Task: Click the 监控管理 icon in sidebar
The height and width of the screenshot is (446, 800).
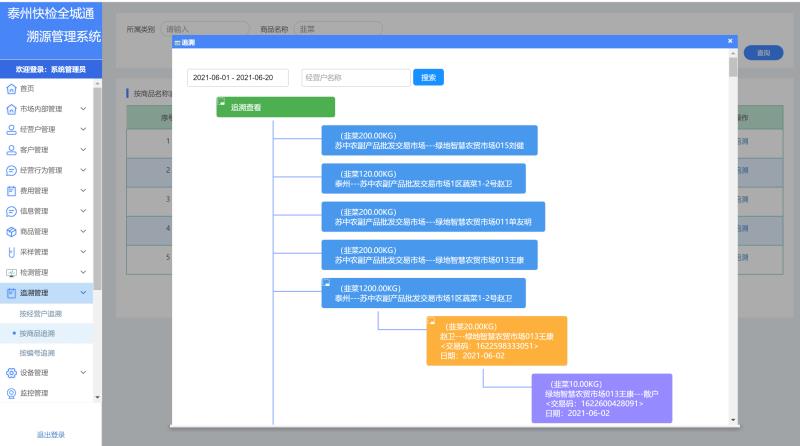Action: (11, 393)
